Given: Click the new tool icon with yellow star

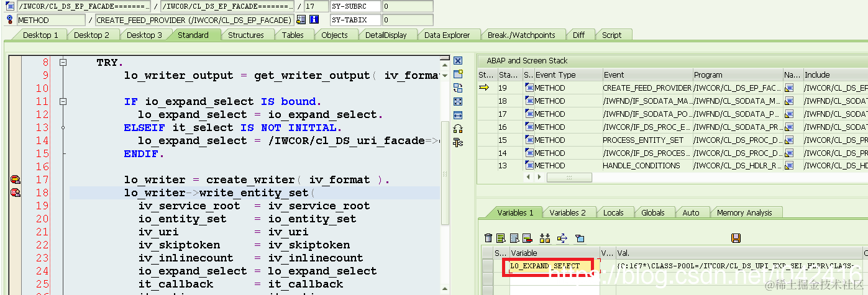Looking at the screenshot, I should click(458, 74).
